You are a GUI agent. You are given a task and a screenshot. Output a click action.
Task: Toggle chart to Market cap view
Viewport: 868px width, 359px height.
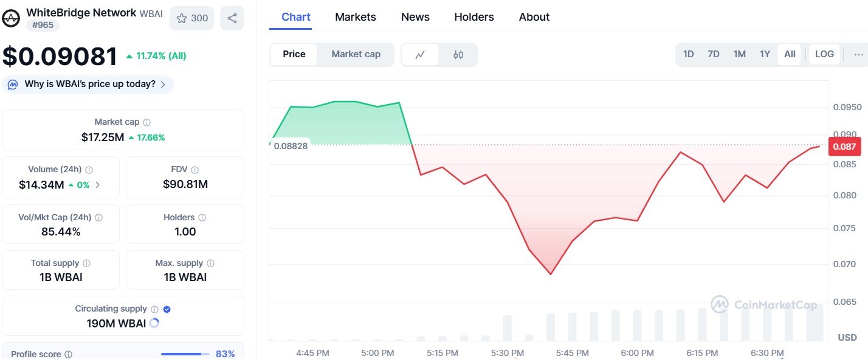pyautogui.click(x=356, y=54)
